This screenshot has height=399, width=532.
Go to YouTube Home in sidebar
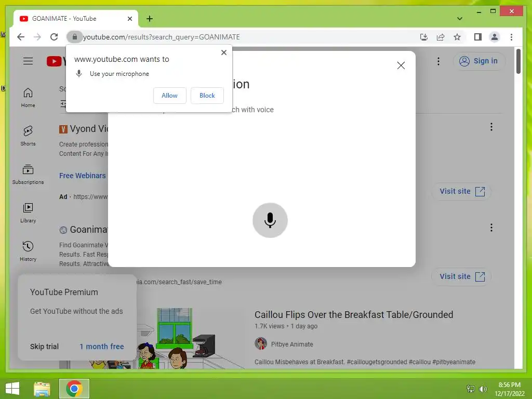point(28,98)
